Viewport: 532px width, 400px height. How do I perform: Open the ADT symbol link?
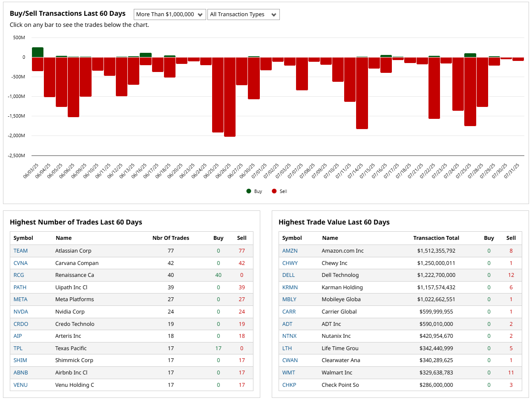click(288, 324)
